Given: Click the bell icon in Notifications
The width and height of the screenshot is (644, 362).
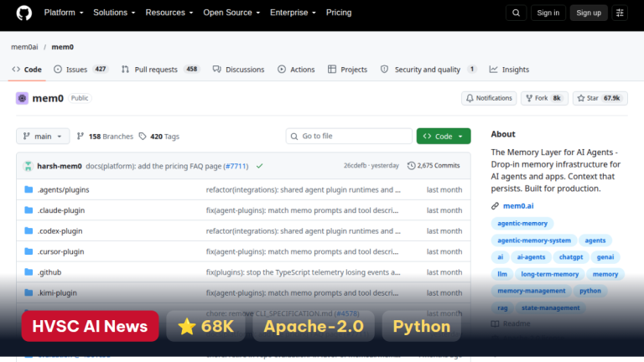Looking at the screenshot, I should [470, 98].
